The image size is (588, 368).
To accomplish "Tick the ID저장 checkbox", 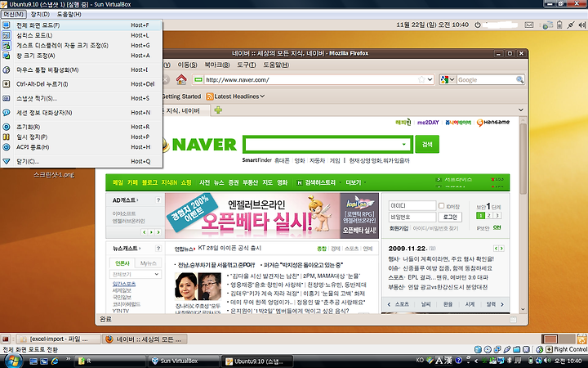I will pos(441,206).
